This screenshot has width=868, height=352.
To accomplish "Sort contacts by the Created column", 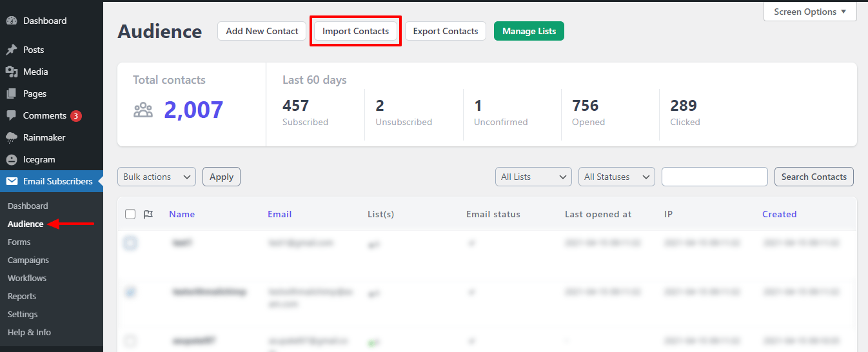I will pyautogui.click(x=779, y=214).
